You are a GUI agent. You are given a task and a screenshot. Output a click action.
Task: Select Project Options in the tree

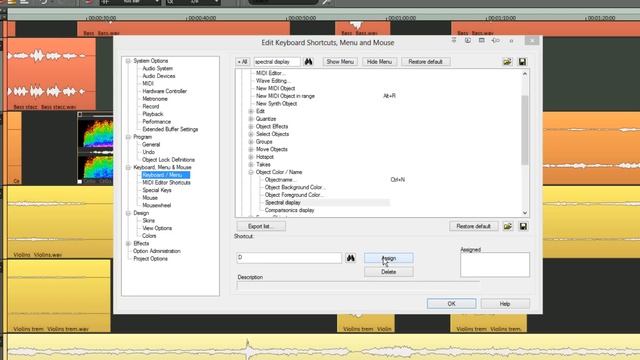point(150,259)
